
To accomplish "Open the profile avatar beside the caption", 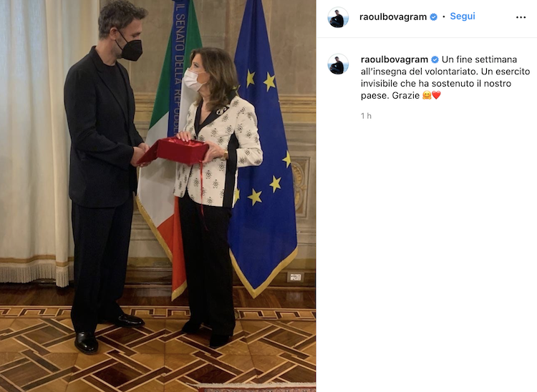I will point(338,64).
